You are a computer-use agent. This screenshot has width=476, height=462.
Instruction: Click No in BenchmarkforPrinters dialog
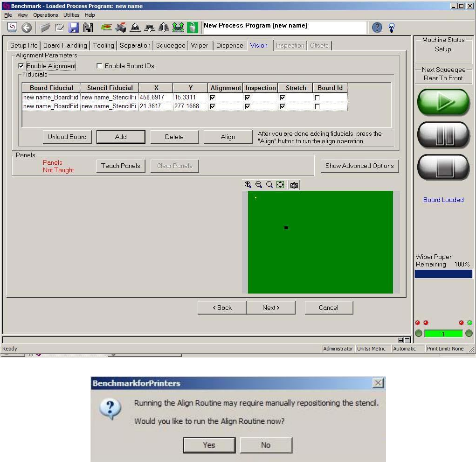click(x=266, y=445)
